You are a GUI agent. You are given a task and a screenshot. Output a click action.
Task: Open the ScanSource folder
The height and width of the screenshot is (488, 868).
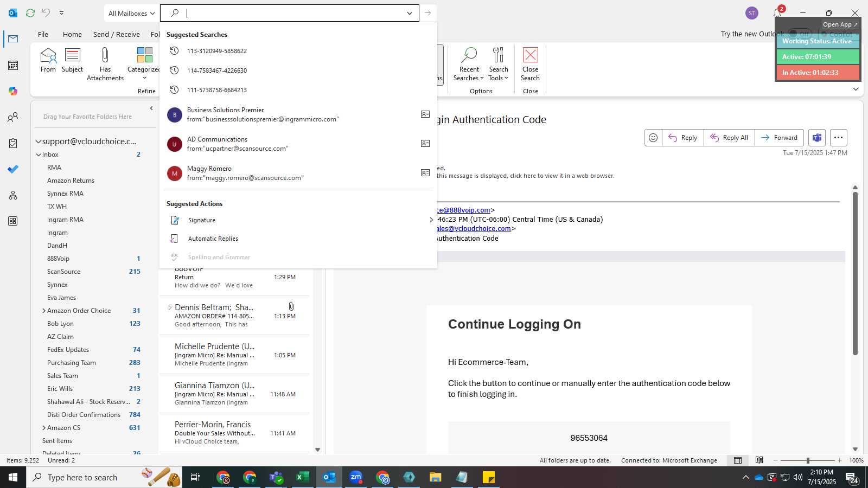63,272
